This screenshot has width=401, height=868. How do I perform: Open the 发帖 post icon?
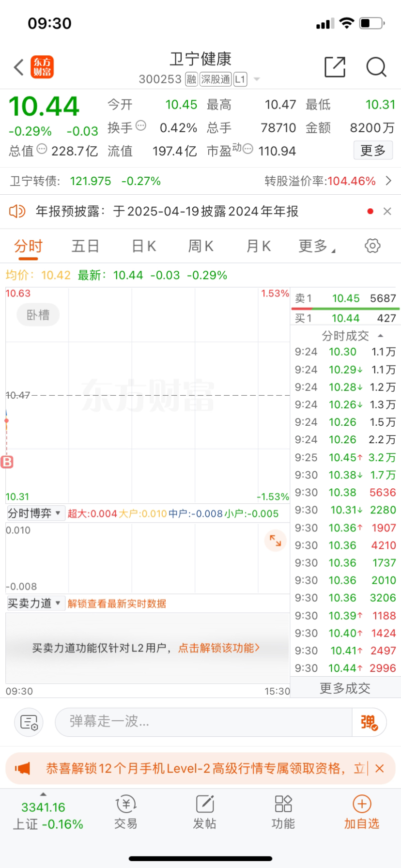[204, 812]
